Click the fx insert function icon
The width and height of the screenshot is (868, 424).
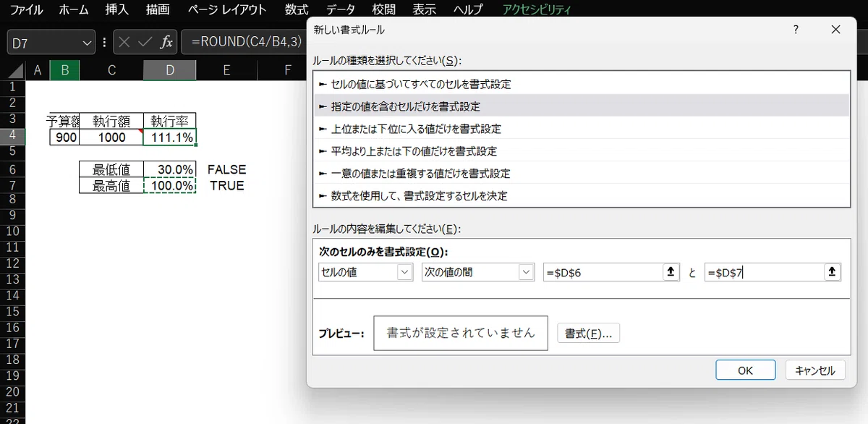coord(166,42)
